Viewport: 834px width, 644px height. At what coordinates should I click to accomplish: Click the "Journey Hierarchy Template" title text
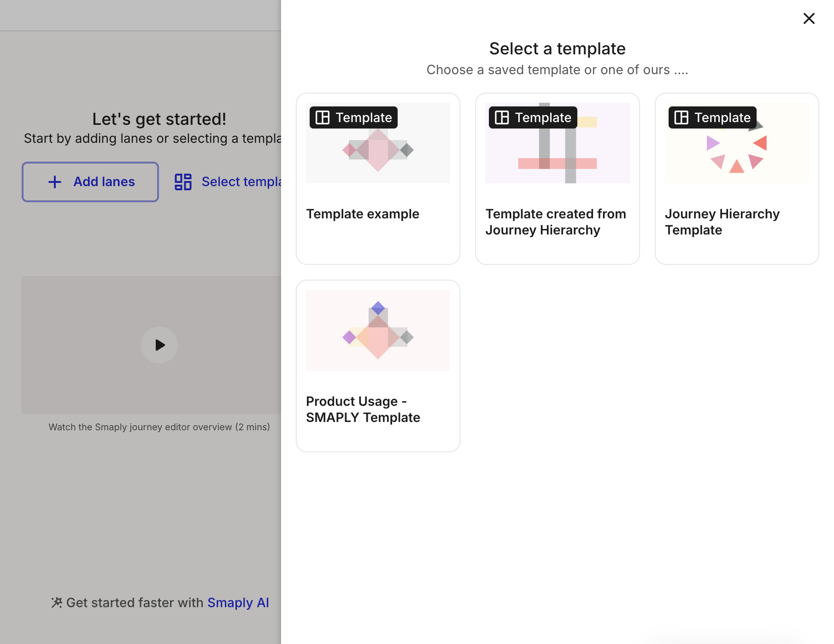[x=722, y=222]
